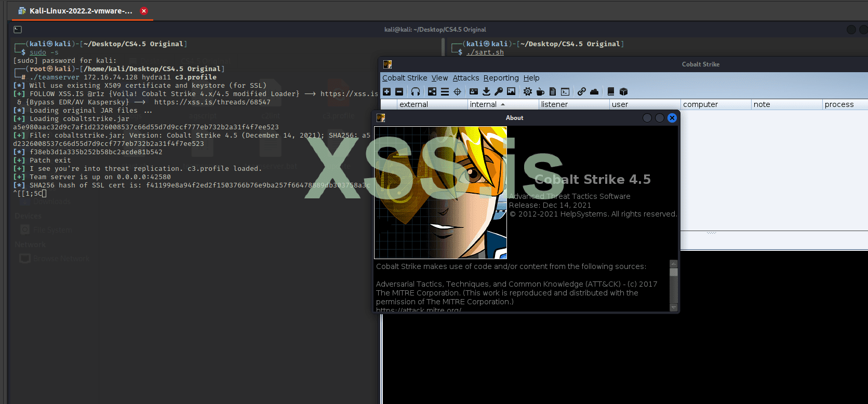Open the Java applet coffee cup icon
Viewport: 868px width, 404px height.
click(x=540, y=92)
